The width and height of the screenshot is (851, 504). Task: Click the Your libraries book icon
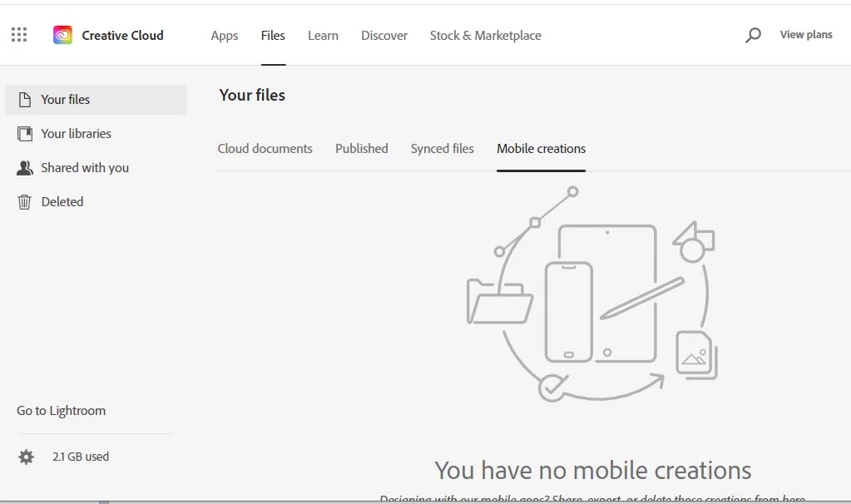(24, 133)
